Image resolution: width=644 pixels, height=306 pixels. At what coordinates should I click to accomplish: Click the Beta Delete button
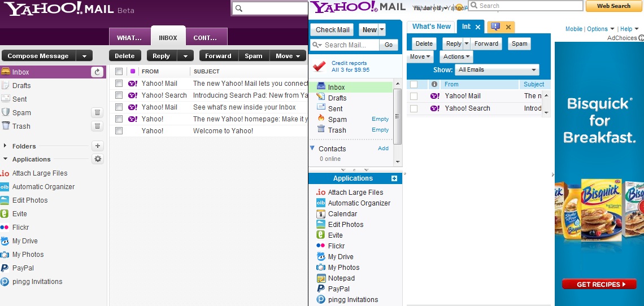tap(125, 56)
